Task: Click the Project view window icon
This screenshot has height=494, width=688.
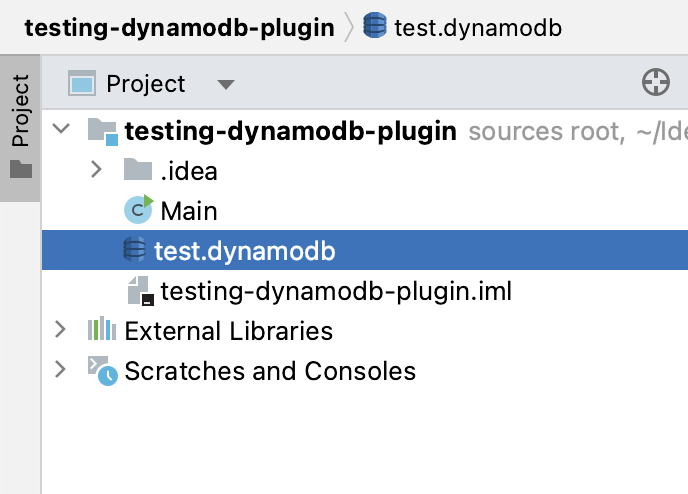Action: click(82, 83)
